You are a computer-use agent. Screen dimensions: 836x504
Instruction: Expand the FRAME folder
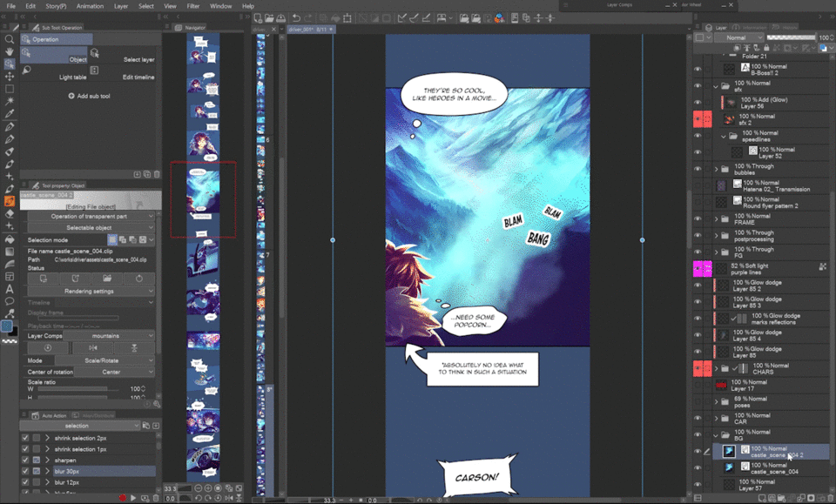pyautogui.click(x=716, y=218)
